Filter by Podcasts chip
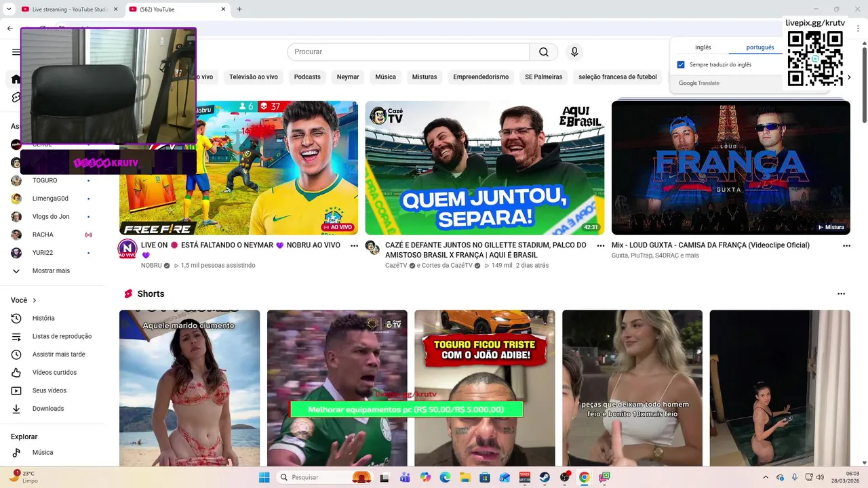 307,77
